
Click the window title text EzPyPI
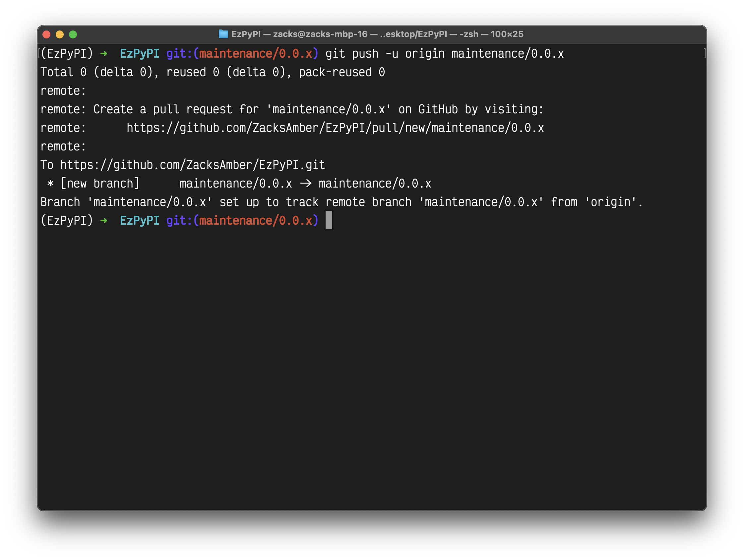click(246, 34)
